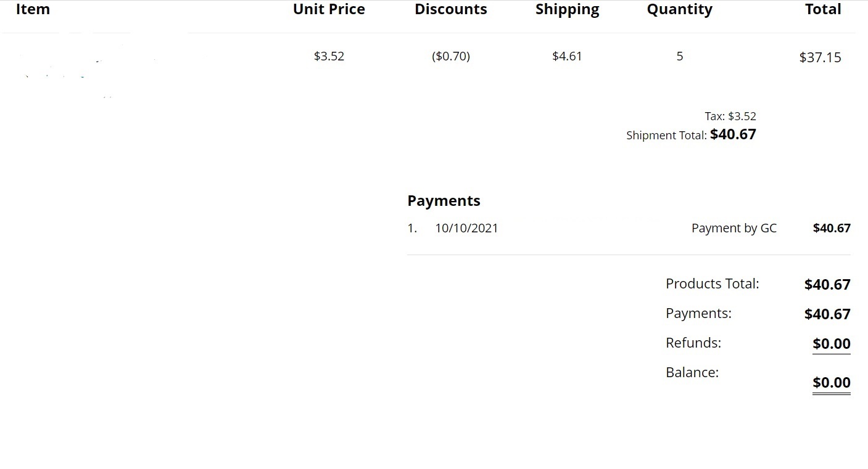Select the $4.61 shipping amount
The width and height of the screenshot is (868, 469).
point(567,56)
